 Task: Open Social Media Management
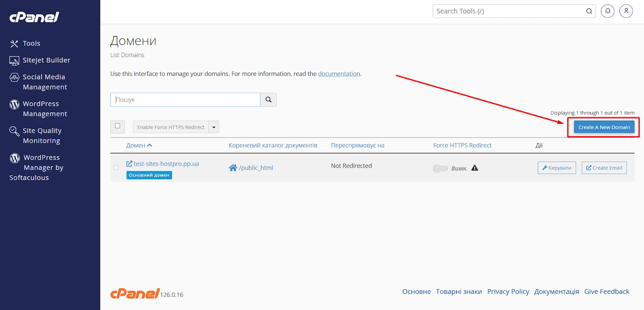coord(38,82)
